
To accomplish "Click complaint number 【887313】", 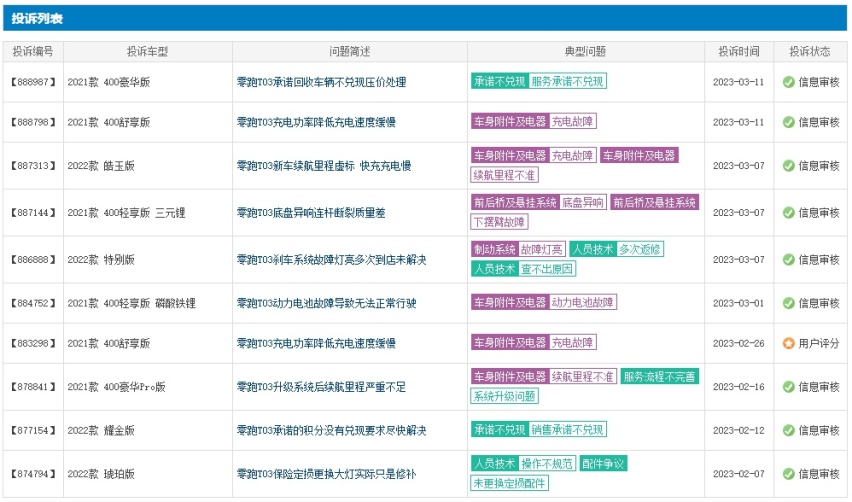I will 33,166.
